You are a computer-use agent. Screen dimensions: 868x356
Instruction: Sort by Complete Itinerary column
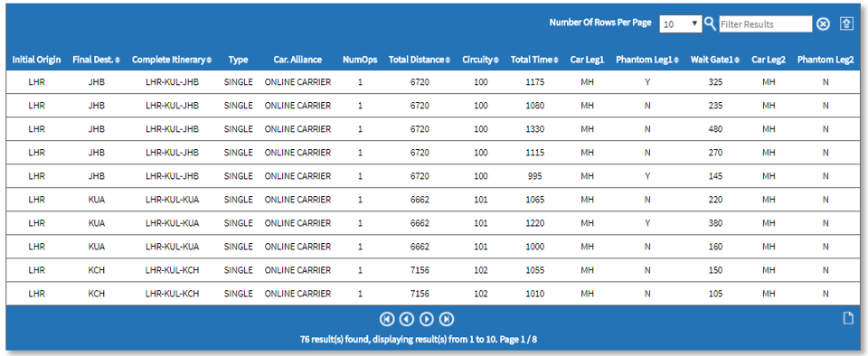172,60
